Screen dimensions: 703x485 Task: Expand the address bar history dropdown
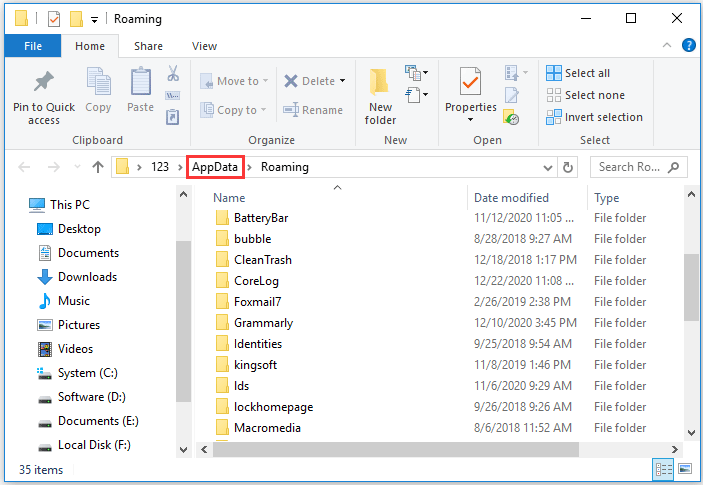point(547,168)
